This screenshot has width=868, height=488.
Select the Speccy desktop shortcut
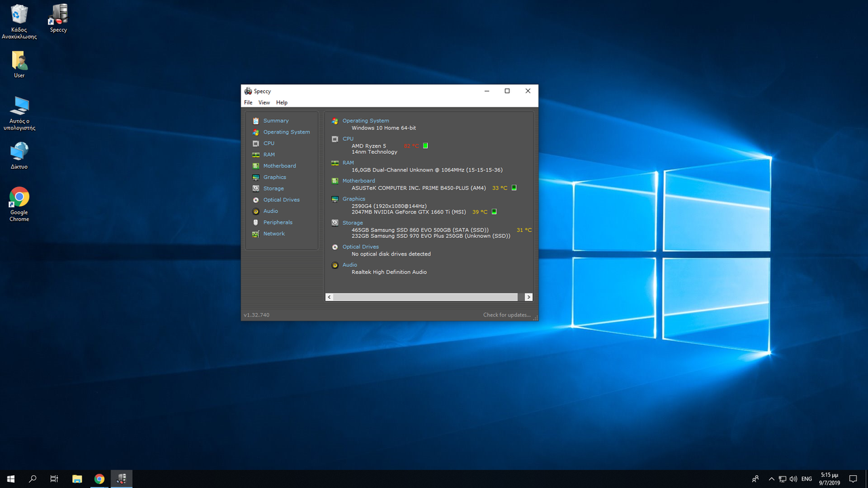click(x=58, y=18)
